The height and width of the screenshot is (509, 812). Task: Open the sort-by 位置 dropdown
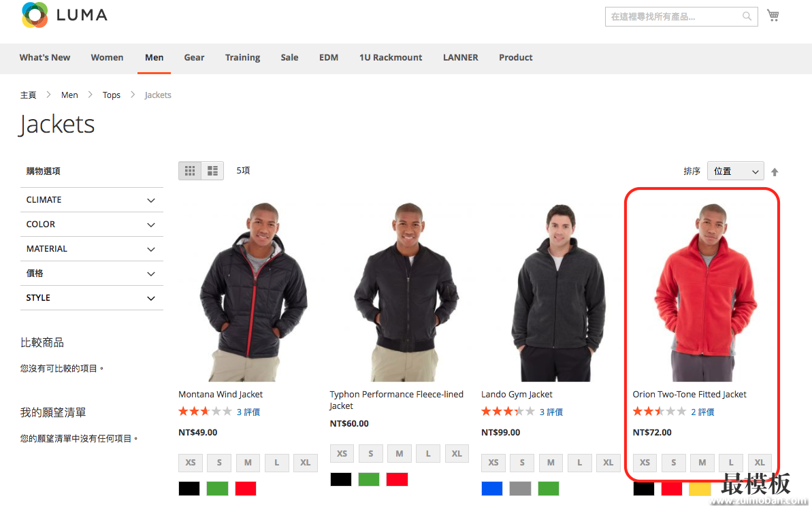point(735,171)
